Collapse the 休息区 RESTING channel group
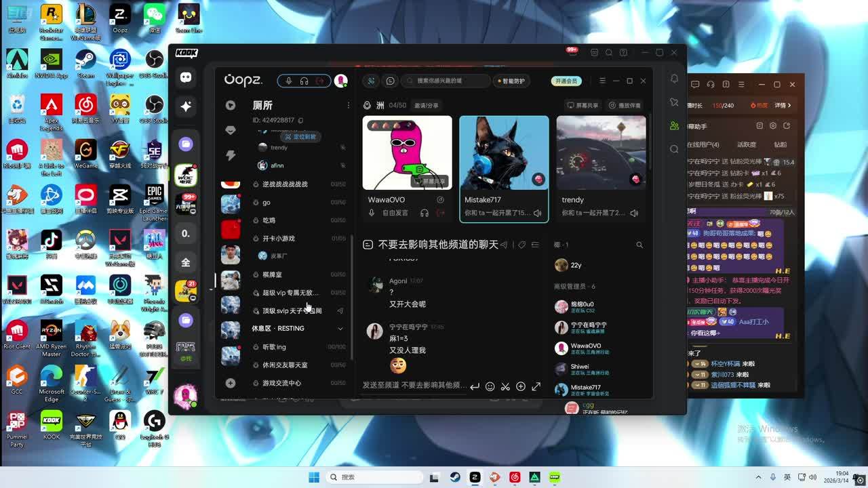 [x=340, y=329]
